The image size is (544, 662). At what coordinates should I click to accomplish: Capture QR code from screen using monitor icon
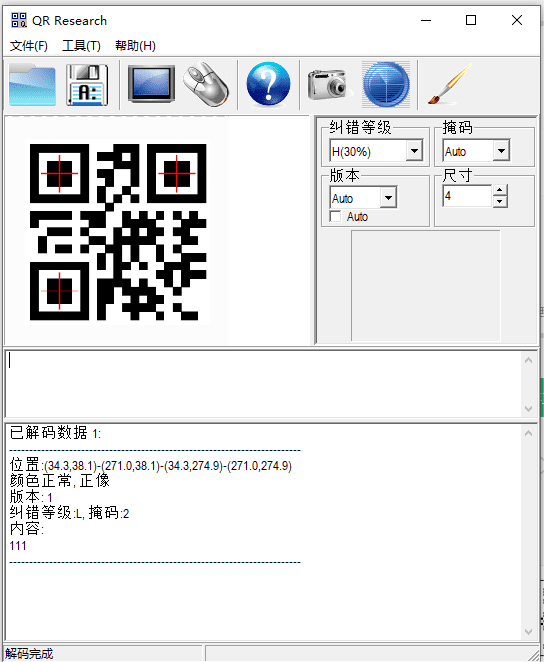pos(151,84)
